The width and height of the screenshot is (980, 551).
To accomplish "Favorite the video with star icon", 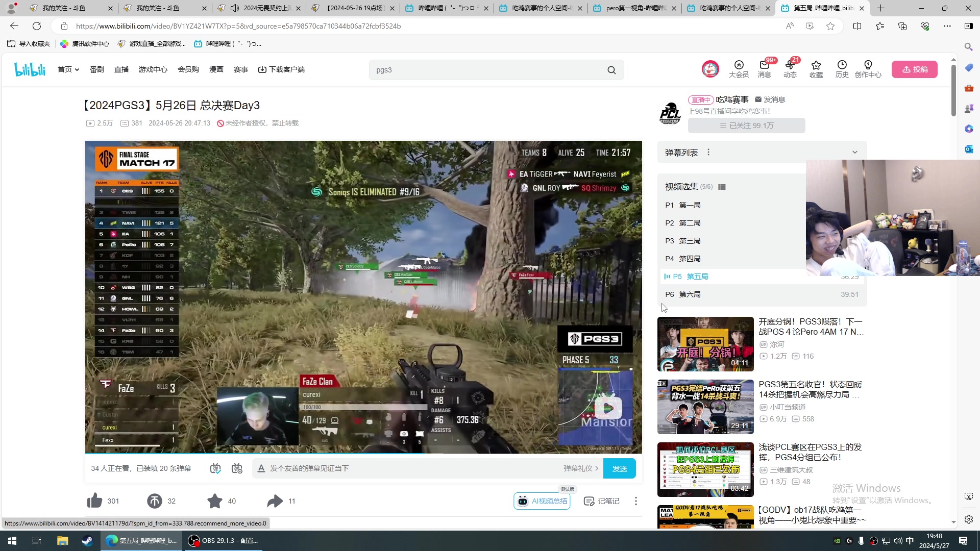I will point(214,501).
